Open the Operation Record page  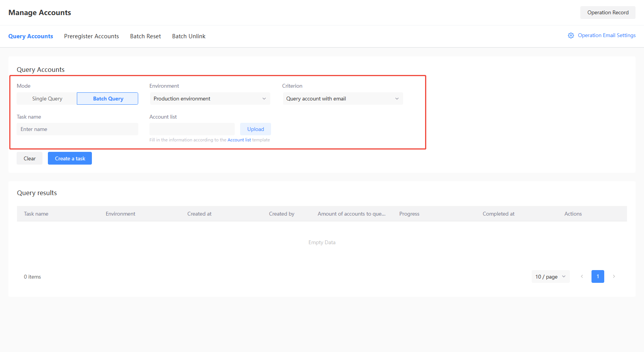pos(608,12)
